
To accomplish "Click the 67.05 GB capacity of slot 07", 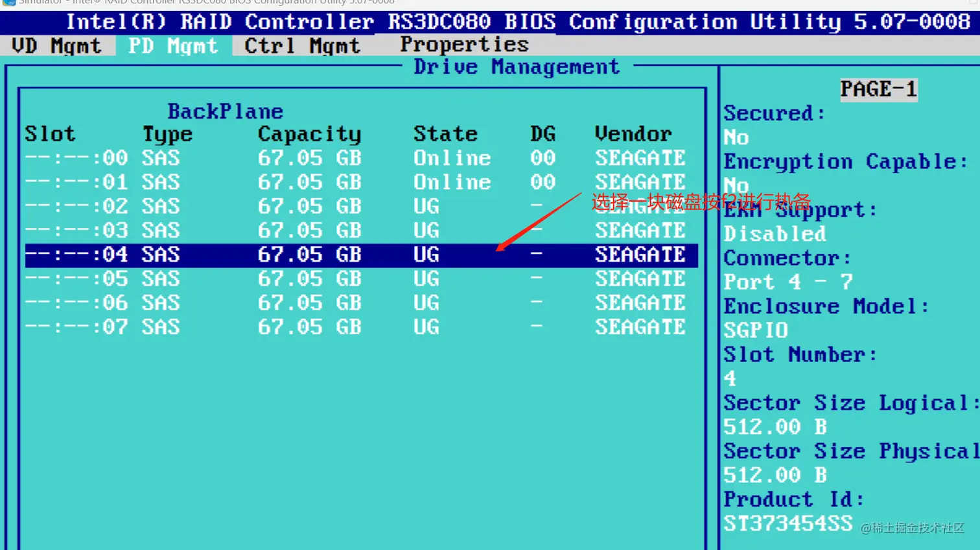I will click(310, 327).
